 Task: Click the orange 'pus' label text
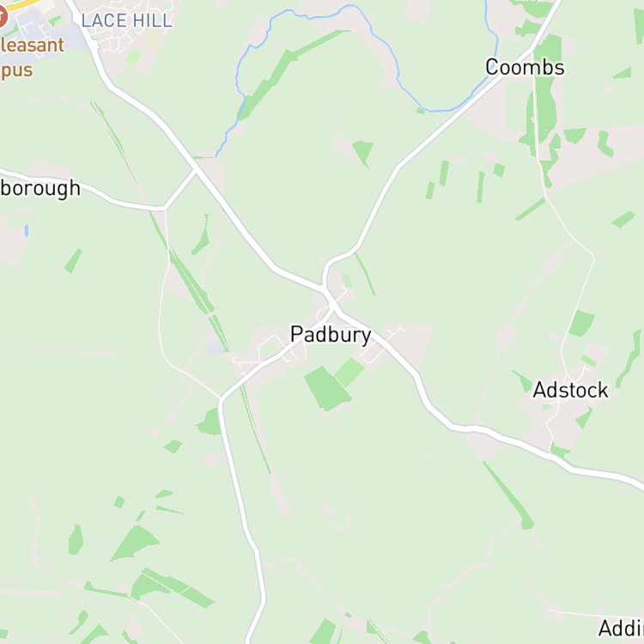pos(16,70)
